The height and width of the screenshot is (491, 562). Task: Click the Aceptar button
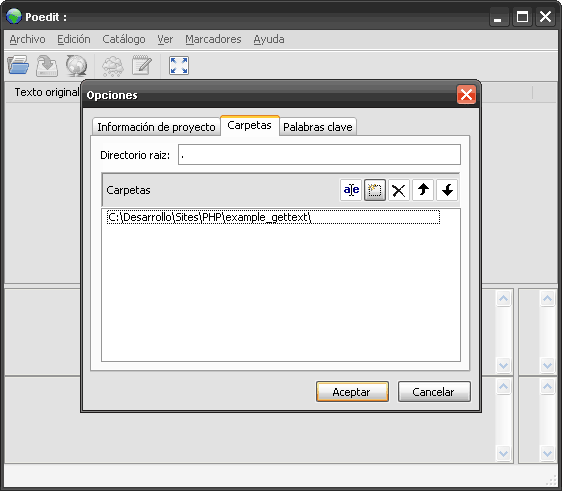tap(352, 392)
